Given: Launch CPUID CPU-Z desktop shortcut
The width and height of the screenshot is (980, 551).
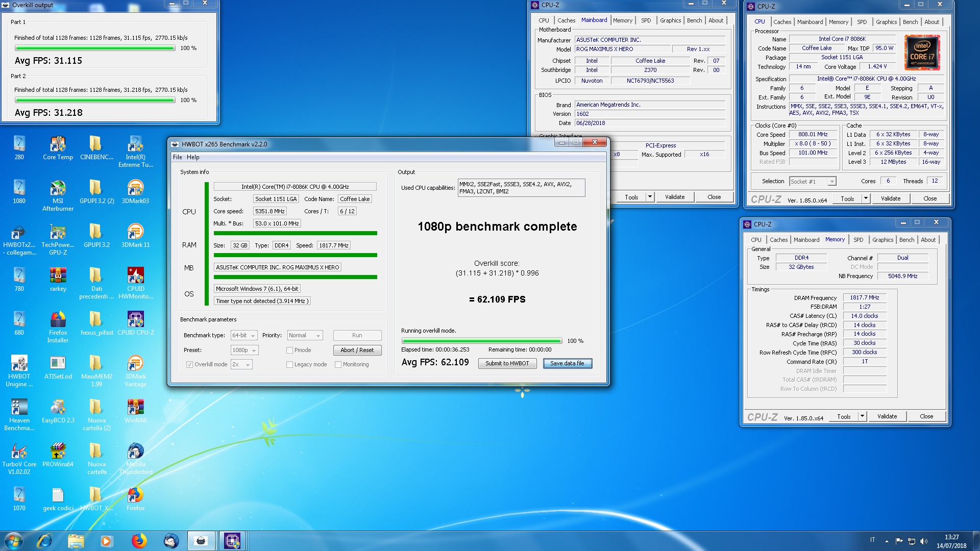Looking at the screenshot, I should [135, 323].
